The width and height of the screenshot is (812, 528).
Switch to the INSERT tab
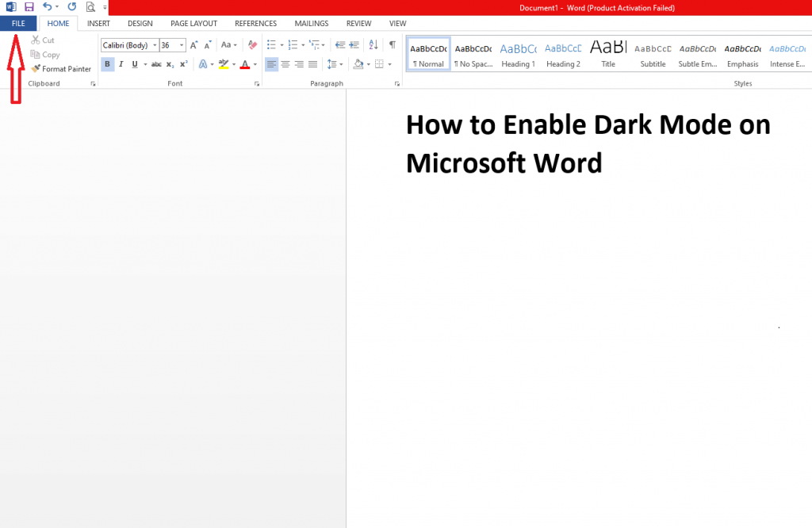click(x=98, y=23)
